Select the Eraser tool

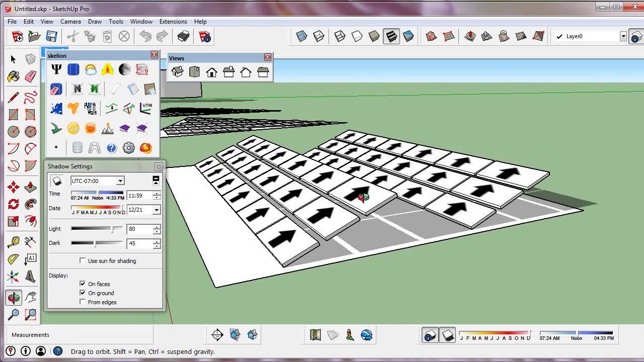[x=31, y=76]
